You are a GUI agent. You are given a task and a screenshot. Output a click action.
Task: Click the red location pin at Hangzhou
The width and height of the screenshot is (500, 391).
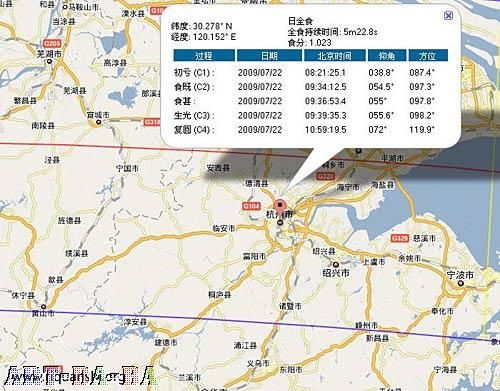tap(280, 206)
